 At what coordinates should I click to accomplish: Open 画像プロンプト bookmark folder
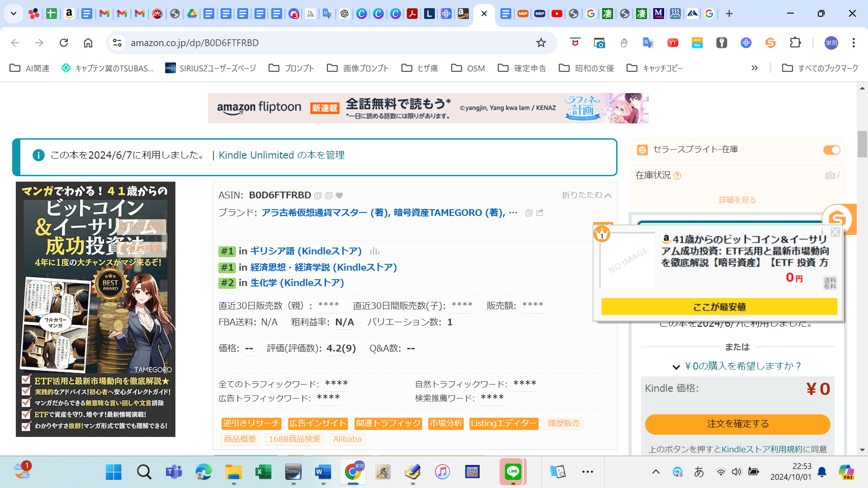(358, 68)
